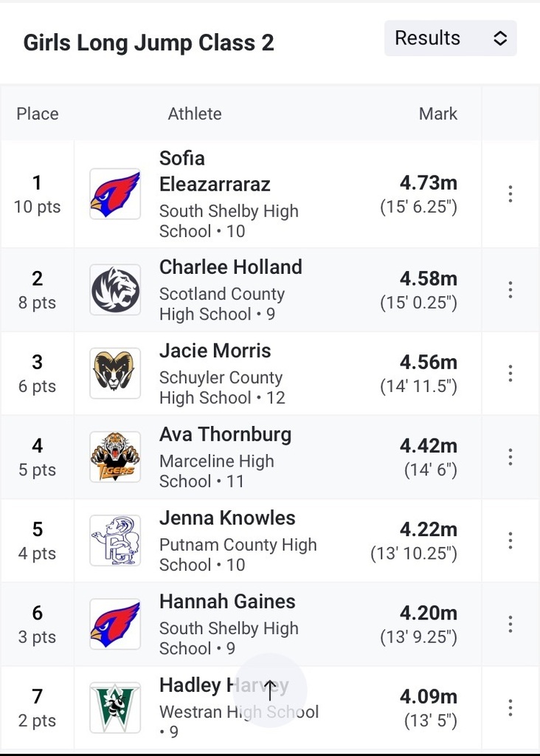Open Jenna Knowles athlete profile

coord(227,518)
